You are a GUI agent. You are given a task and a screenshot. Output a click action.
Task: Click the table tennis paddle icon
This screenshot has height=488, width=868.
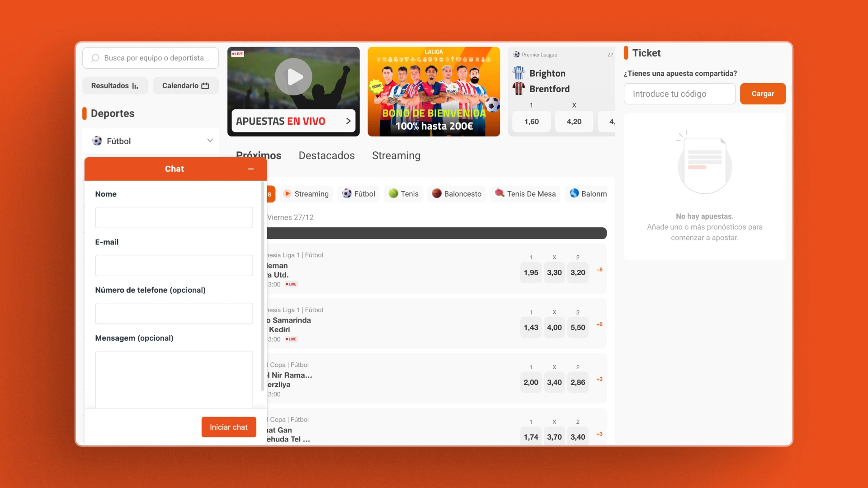click(500, 193)
